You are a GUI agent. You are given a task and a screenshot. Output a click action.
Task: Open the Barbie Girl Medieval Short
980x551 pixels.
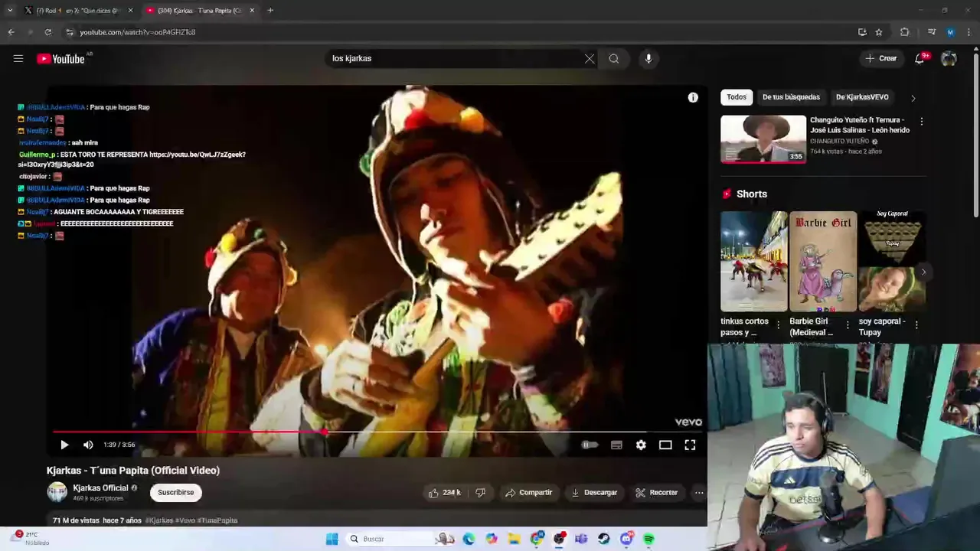(x=823, y=262)
